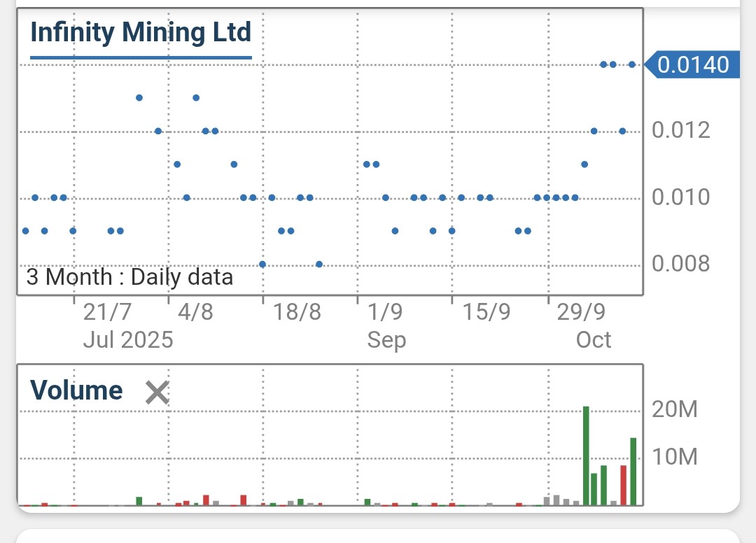Select the latest price point at 0.0140
The width and height of the screenshot is (756, 543).
tap(631, 64)
